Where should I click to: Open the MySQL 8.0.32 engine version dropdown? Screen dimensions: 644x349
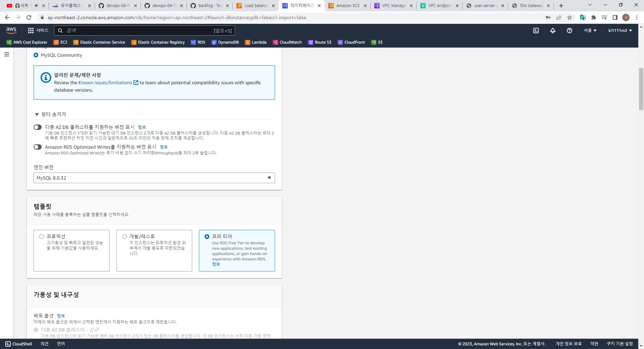pos(154,178)
